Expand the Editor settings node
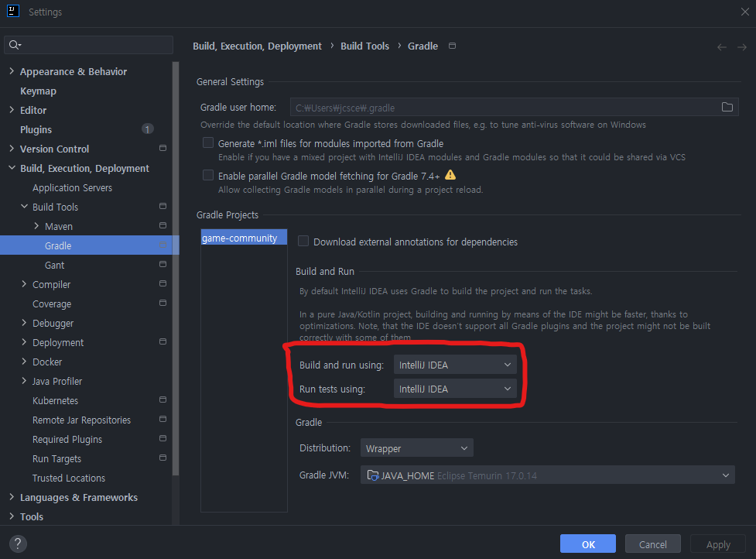Screen dimensions: 756x559 [12, 110]
